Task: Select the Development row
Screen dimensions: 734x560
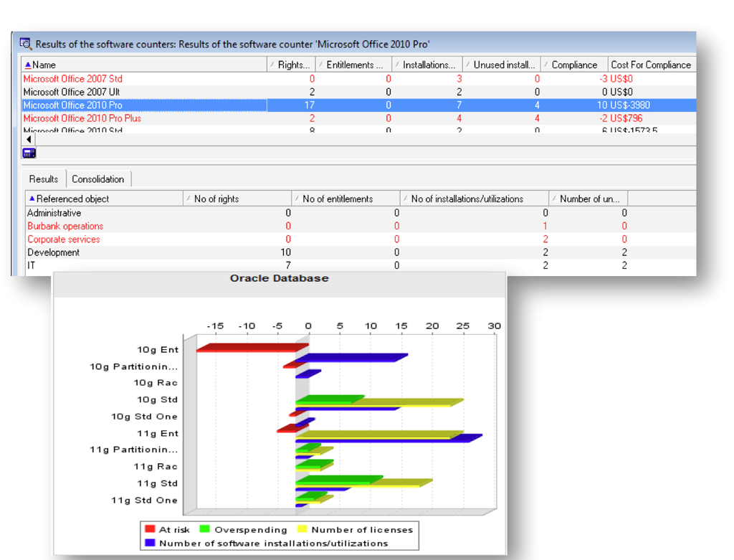Action: click(x=361, y=252)
